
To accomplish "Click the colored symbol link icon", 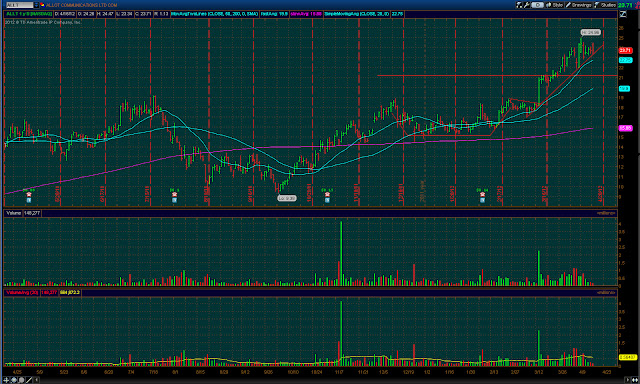I will [42, 5].
